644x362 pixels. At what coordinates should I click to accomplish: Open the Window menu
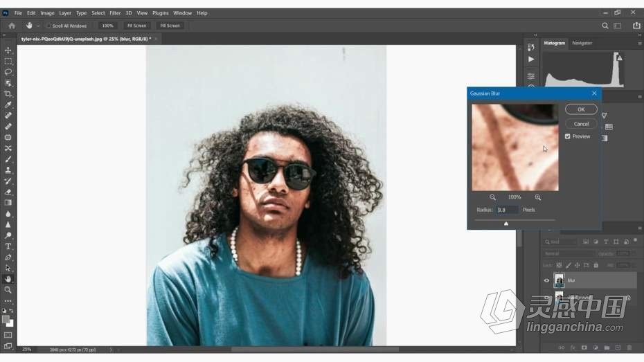point(182,13)
